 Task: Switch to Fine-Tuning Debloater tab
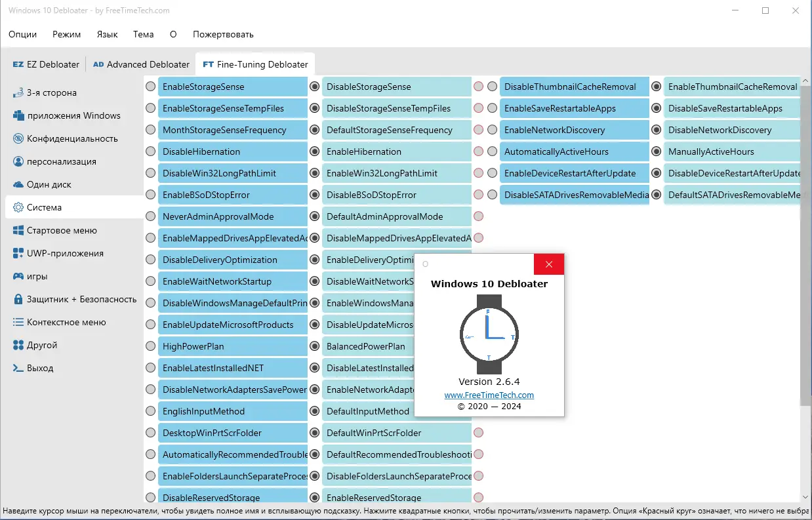tap(255, 64)
